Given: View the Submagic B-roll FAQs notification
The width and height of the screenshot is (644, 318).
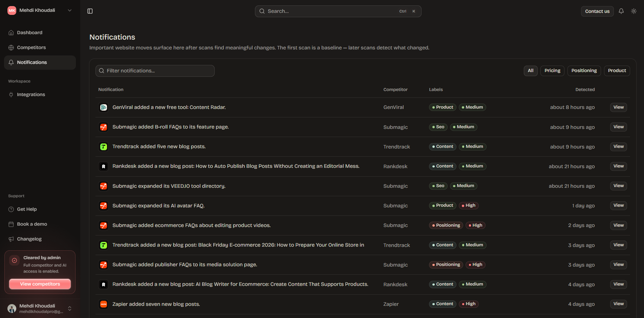Looking at the screenshot, I should 618,127.
